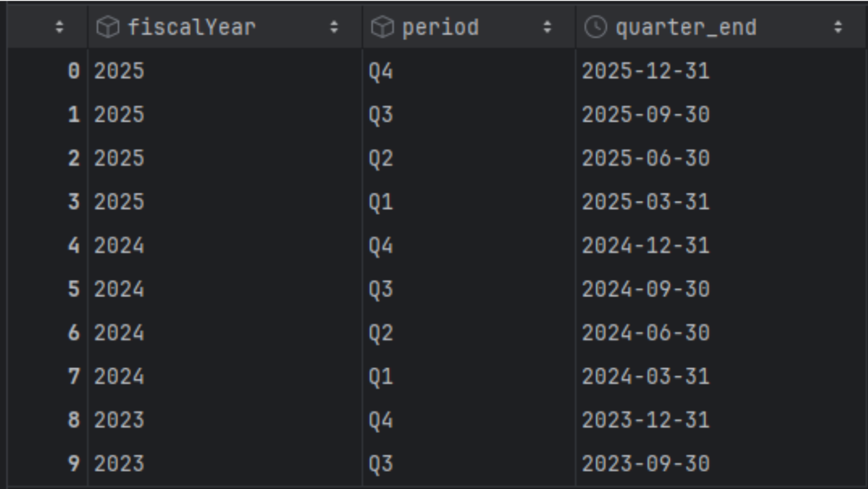
Task: Select the period column header label
Action: (x=440, y=27)
